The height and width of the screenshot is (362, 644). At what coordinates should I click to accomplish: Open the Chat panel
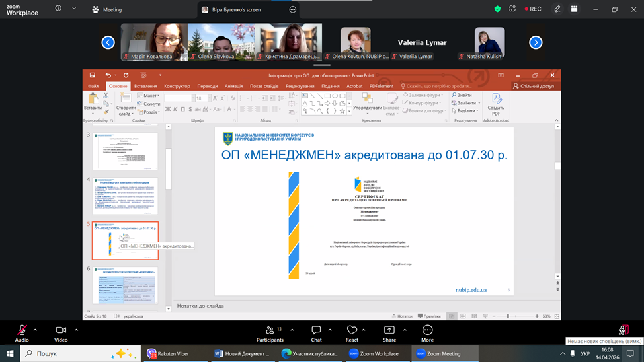(x=316, y=330)
